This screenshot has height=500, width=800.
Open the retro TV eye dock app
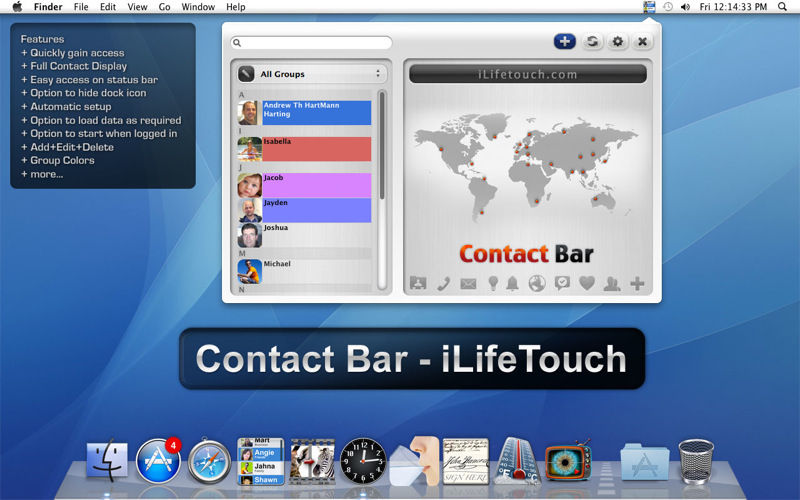pos(568,461)
